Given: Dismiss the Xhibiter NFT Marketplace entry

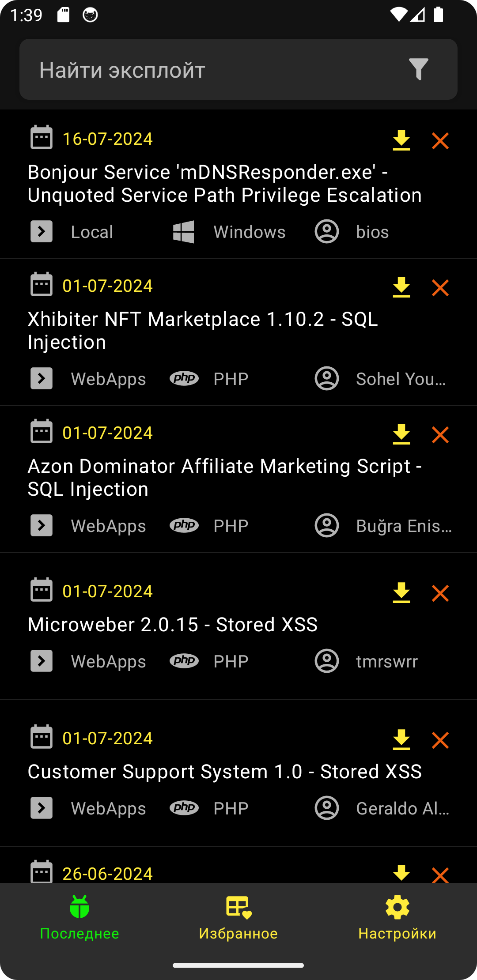Looking at the screenshot, I should click(440, 288).
